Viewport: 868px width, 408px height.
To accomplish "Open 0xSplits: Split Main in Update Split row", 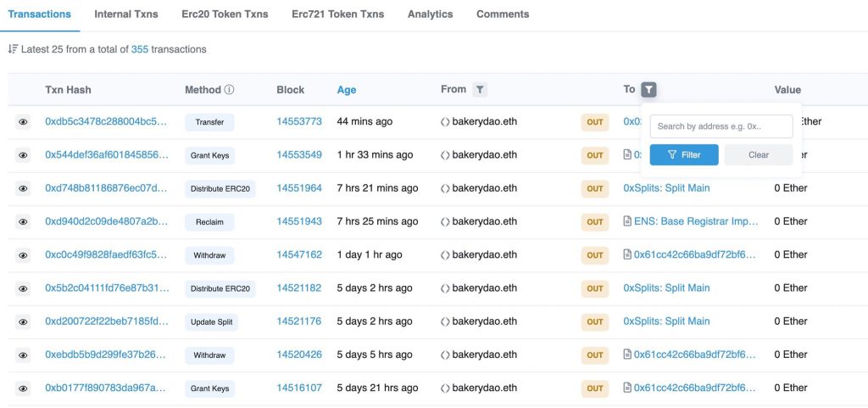I will 666,321.
